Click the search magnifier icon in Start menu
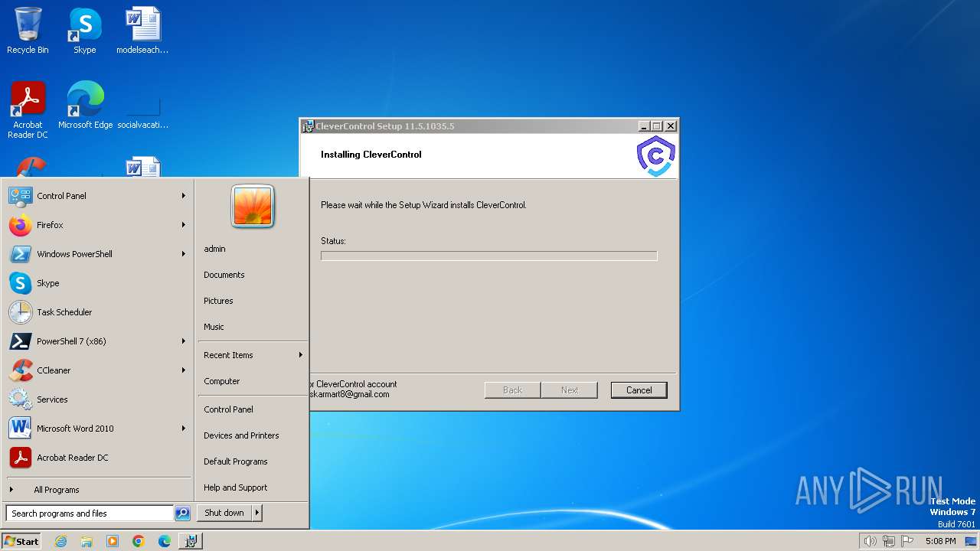This screenshot has height=551, width=980. 182,514
